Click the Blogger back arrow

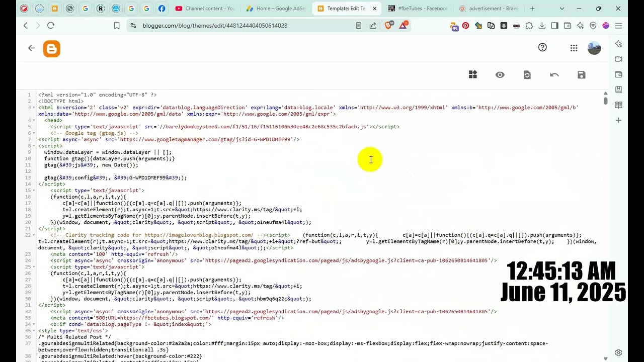(32, 48)
